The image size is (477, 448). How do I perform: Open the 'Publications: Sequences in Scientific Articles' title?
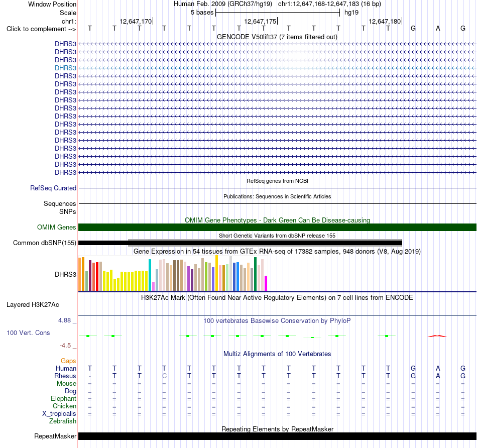277,196
